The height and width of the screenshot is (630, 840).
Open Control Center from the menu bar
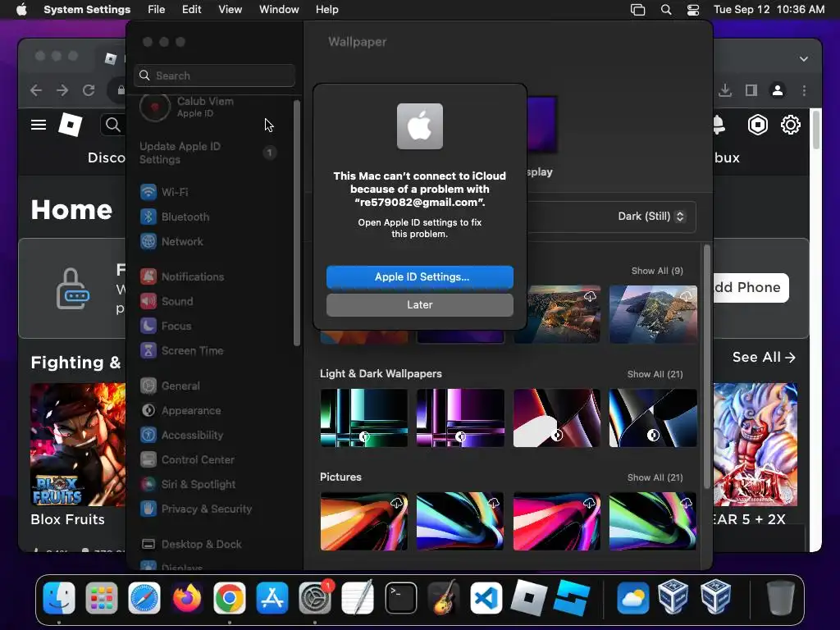(693, 10)
